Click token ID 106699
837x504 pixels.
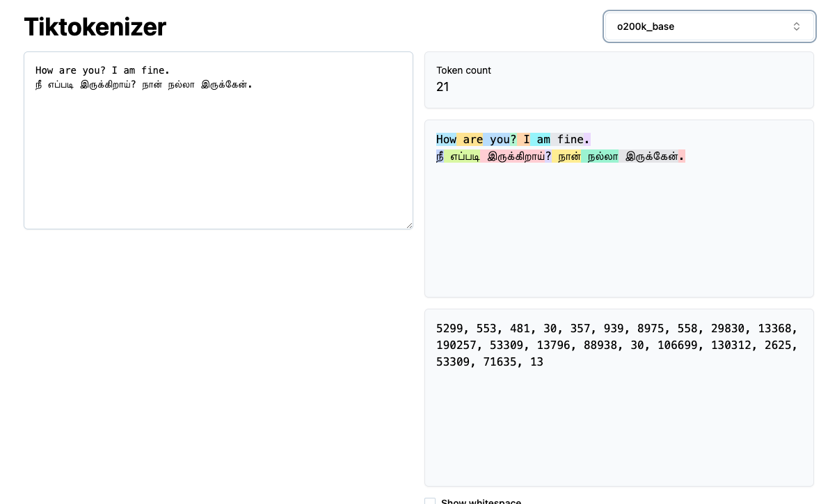[x=677, y=346]
